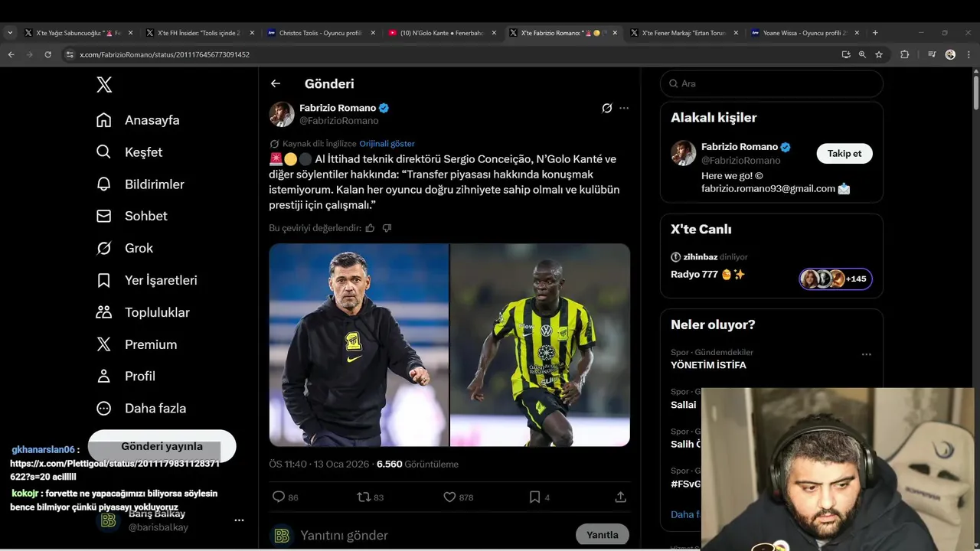Rate translation with thumbs down
This screenshot has width=980, height=551.
(x=387, y=228)
